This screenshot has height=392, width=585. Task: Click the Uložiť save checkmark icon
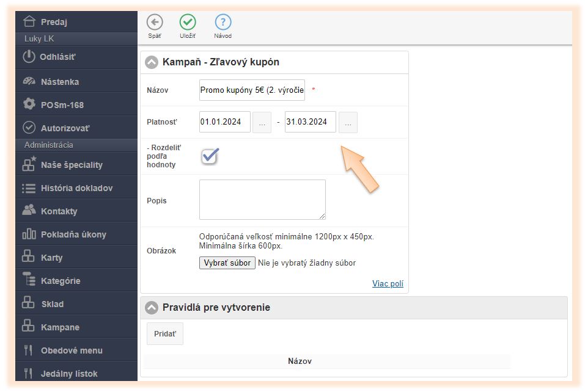click(x=188, y=23)
